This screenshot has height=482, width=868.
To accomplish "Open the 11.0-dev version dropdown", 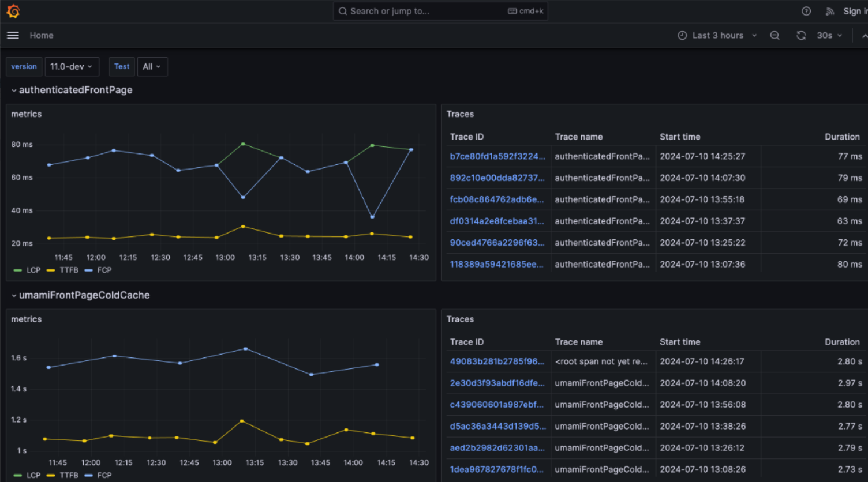I will [x=72, y=66].
